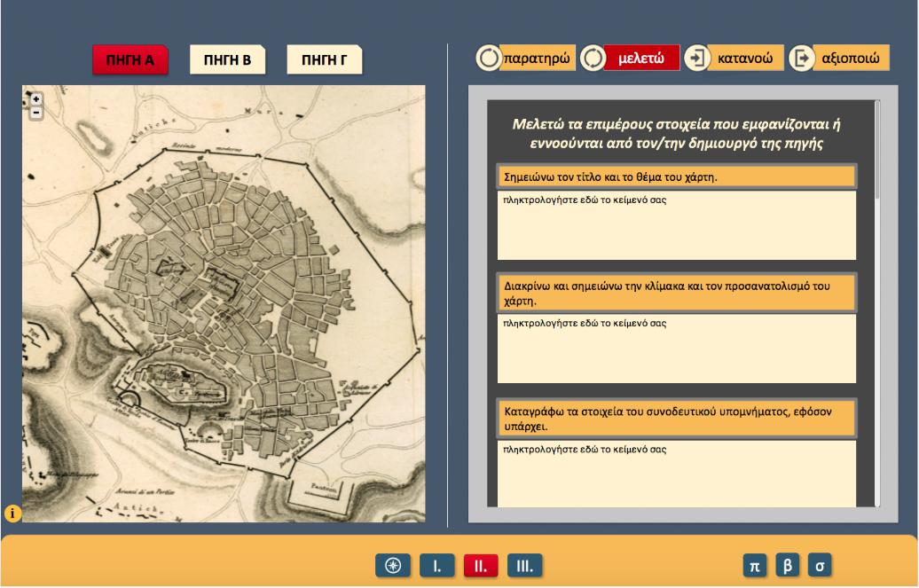Click the arrow-in icon next to κατανοώ
The image size is (919, 588).
click(697, 58)
